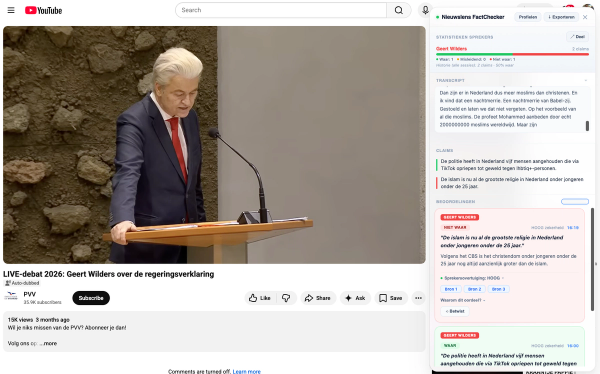Viewport: 600px width, 374px height.
Task: Open source Bron 2
Action: coord(474,289)
